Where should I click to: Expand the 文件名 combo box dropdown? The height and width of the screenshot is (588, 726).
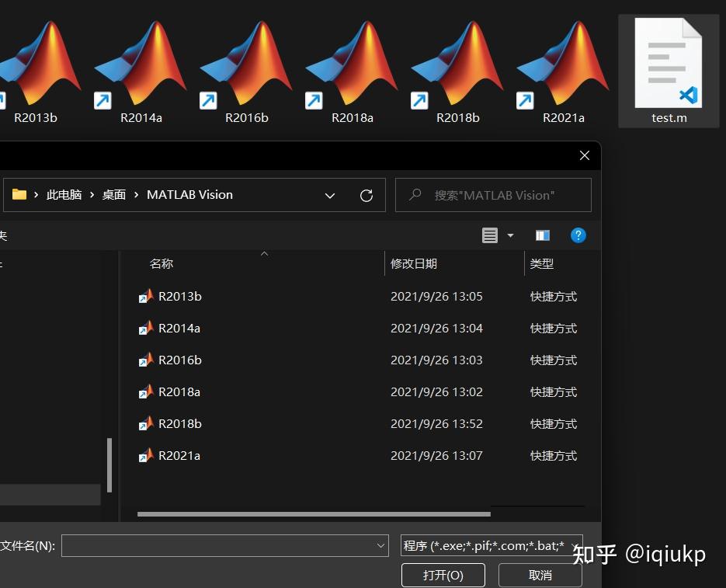(x=380, y=546)
